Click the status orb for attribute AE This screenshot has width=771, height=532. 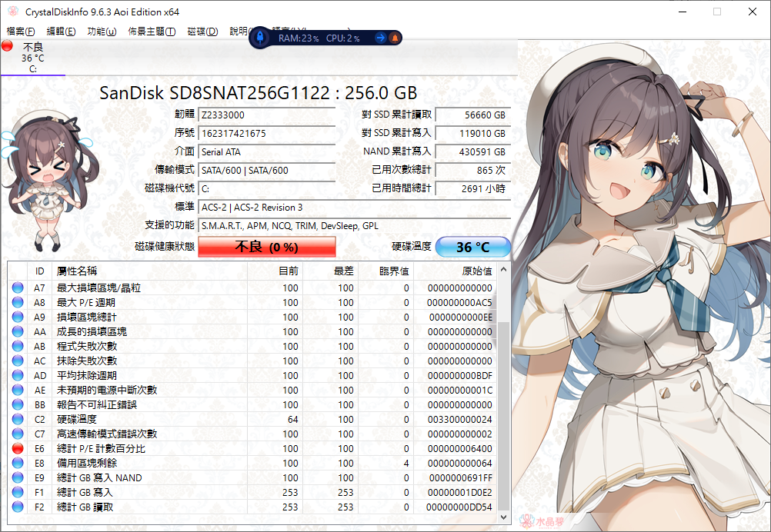click(18, 390)
